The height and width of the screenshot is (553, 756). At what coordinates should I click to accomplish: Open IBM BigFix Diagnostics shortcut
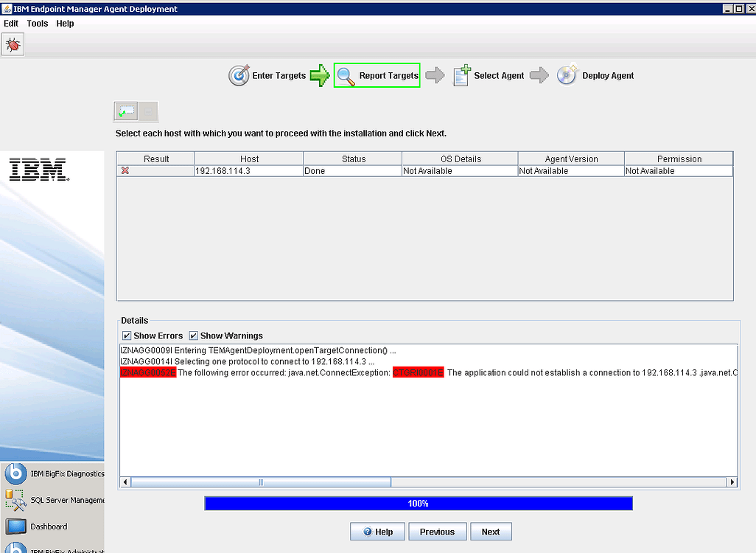coord(16,474)
